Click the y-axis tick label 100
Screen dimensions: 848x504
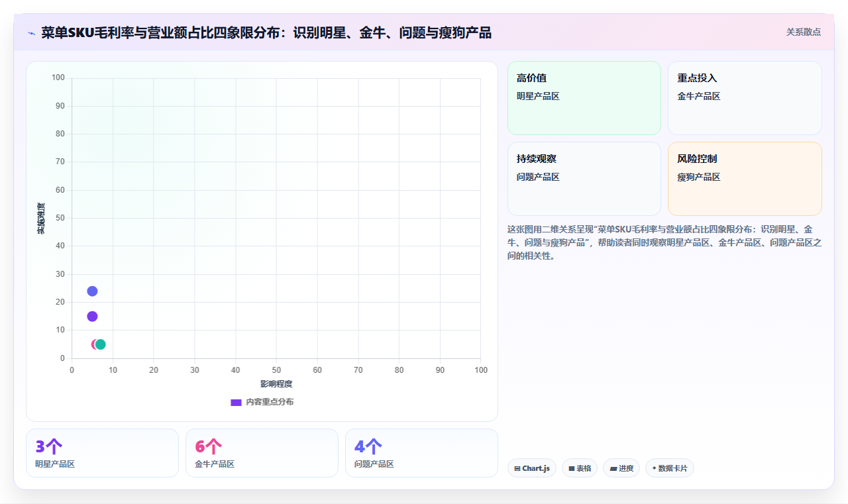point(58,78)
